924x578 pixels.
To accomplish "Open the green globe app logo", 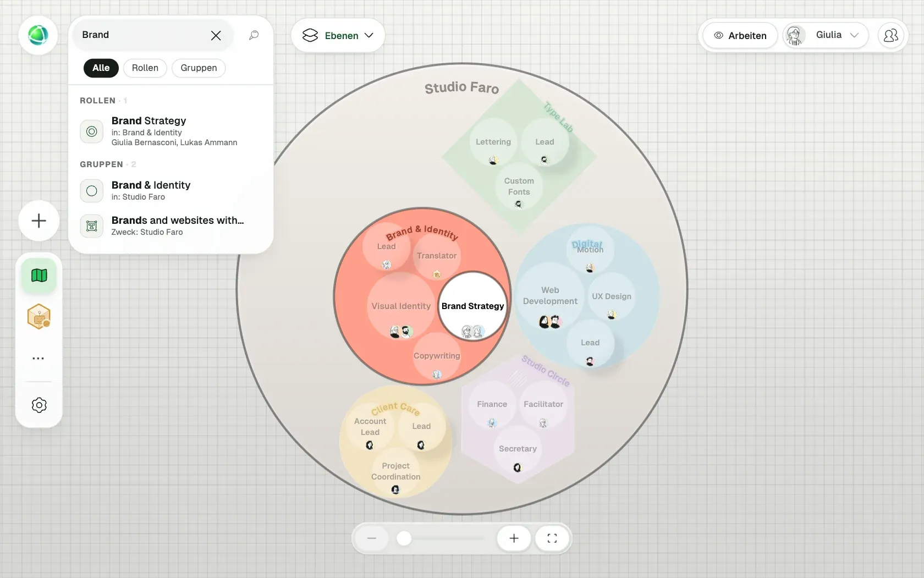I will coord(38,35).
